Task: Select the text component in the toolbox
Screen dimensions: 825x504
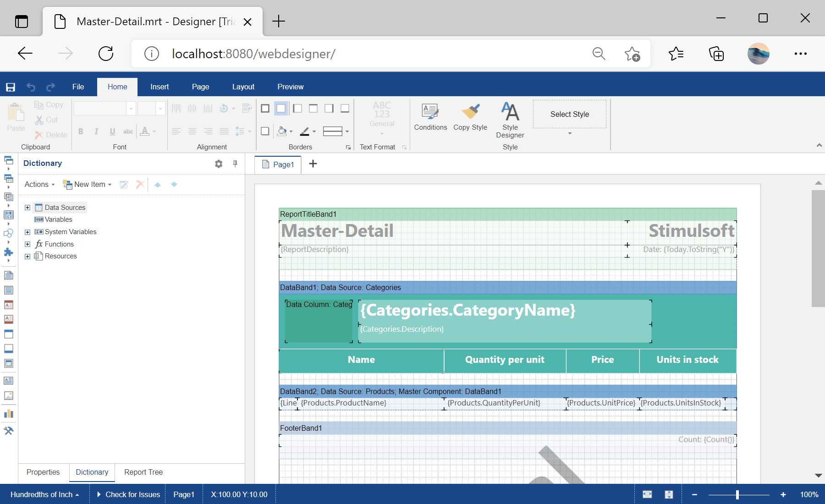Action: tap(8, 381)
